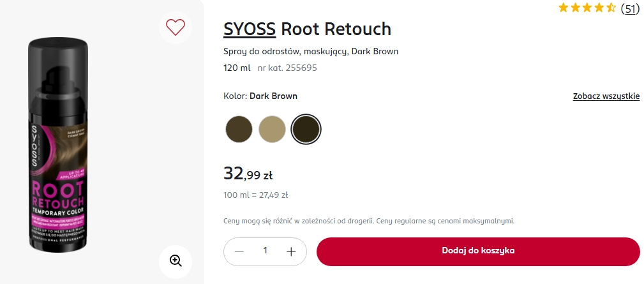This screenshot has width=644, height=284.
Task: Select the beige blonde color swatch
Action: 273,129
